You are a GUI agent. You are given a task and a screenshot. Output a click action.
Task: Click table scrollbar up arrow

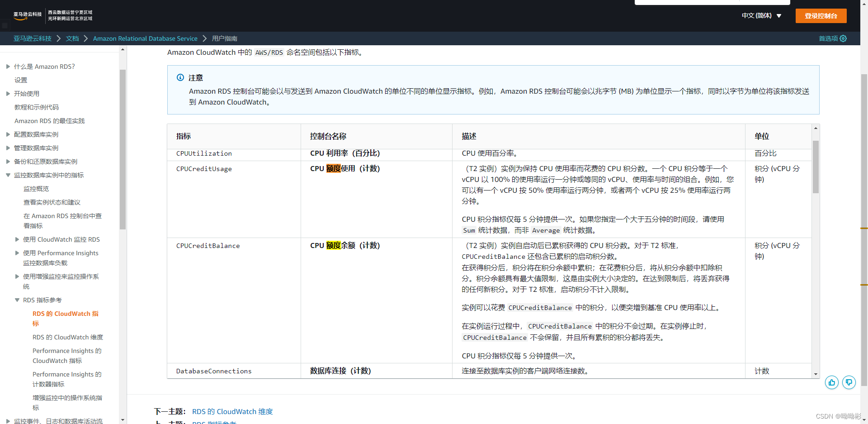pos(816,128)
